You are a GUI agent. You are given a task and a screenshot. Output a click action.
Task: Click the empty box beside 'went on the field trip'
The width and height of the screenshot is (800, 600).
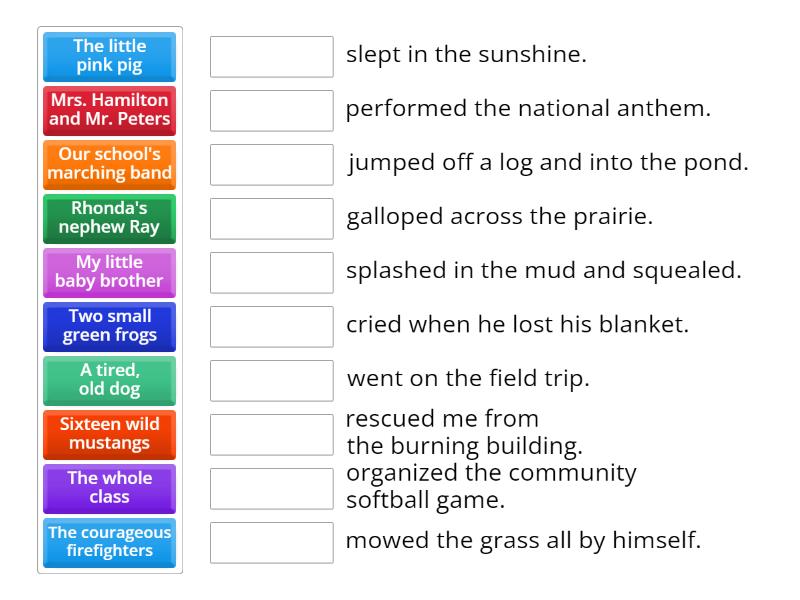coord(272,381)
